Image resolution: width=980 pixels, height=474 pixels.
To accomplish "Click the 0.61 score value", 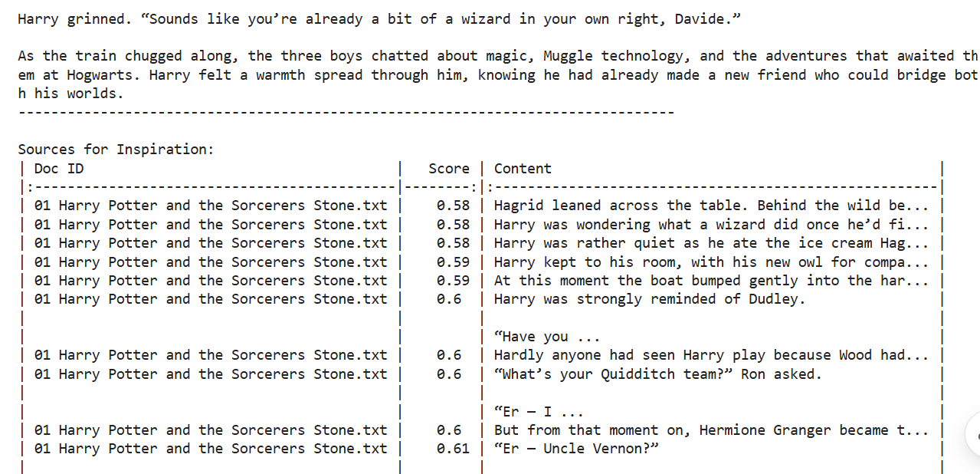I will coord(453,449).
